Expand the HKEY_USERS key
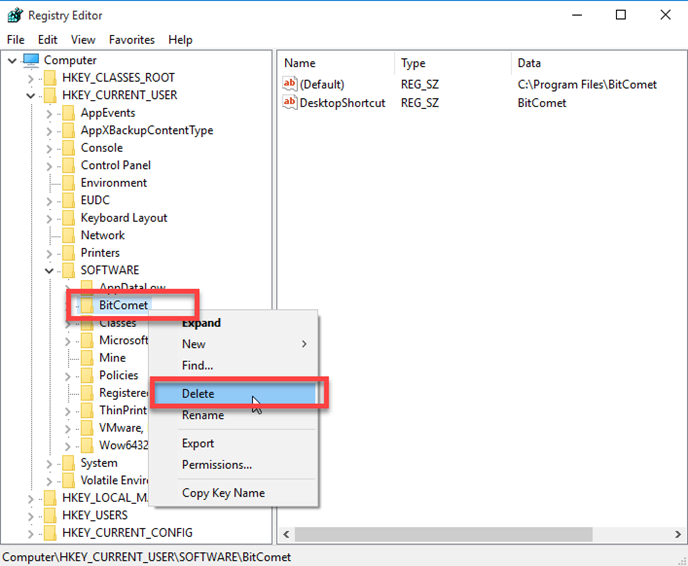688x566 pixels. (x=30, y=516)
